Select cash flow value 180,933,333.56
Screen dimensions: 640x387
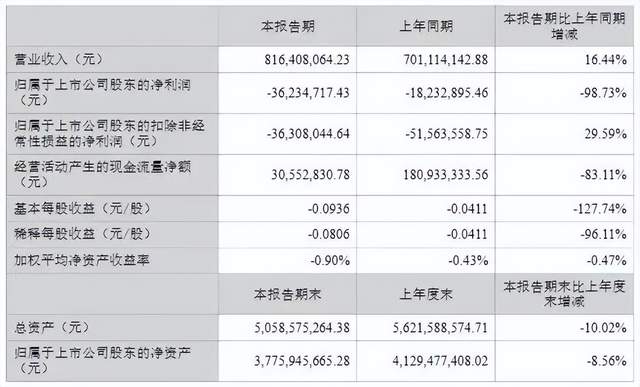click(x=446, y=175)
